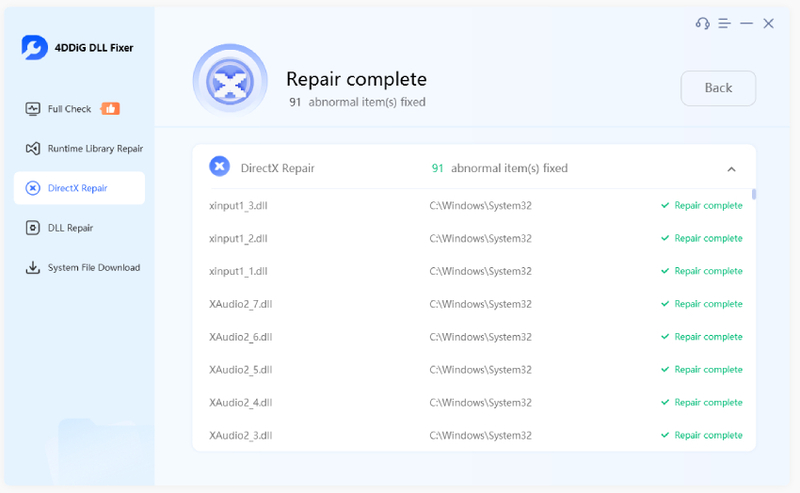Click the Runtime Library Repair icon

click(x=33, y=149)
